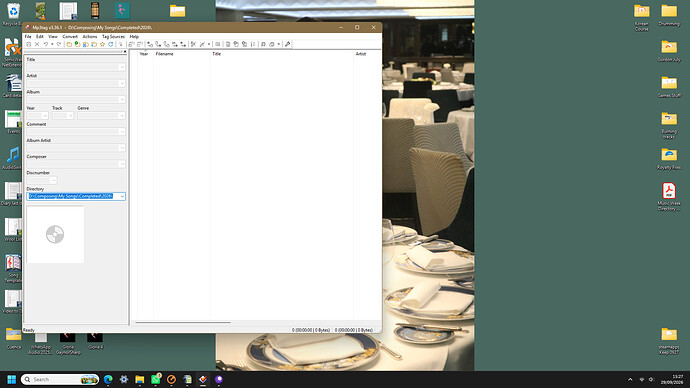Screen dimensions: 690x388
Task: Select the steamapps desktop folder
Action: (x=669, y=340)
